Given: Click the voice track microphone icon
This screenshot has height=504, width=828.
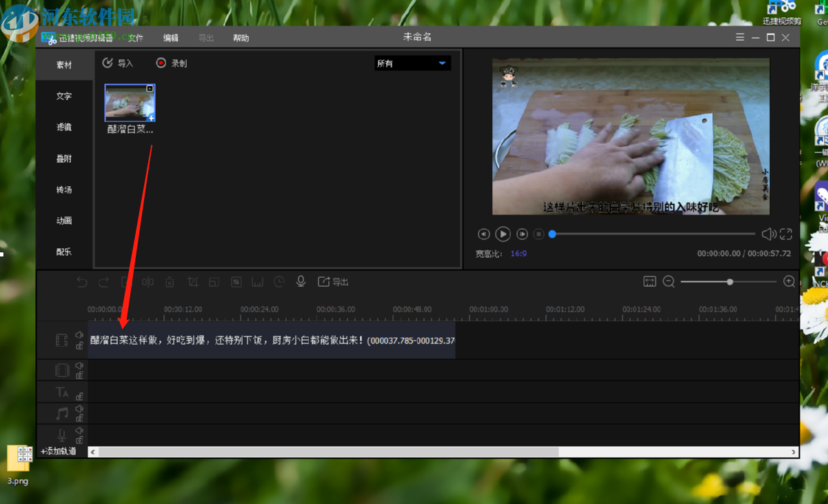Looking at the screenshot, I should 62,435.
